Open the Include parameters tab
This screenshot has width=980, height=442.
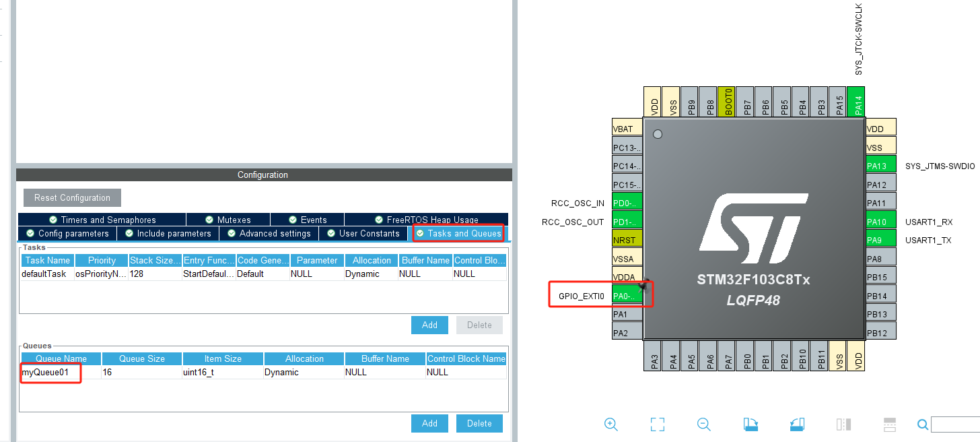tap(168, 233)
